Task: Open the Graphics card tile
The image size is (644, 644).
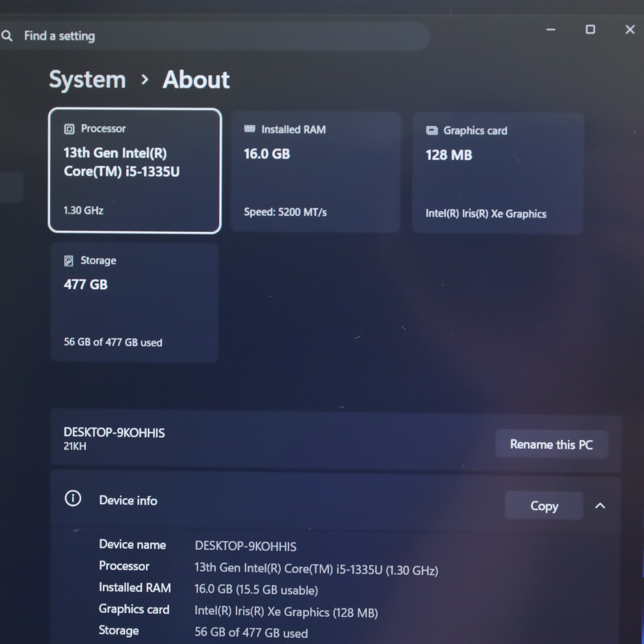Action: (498, 173)
